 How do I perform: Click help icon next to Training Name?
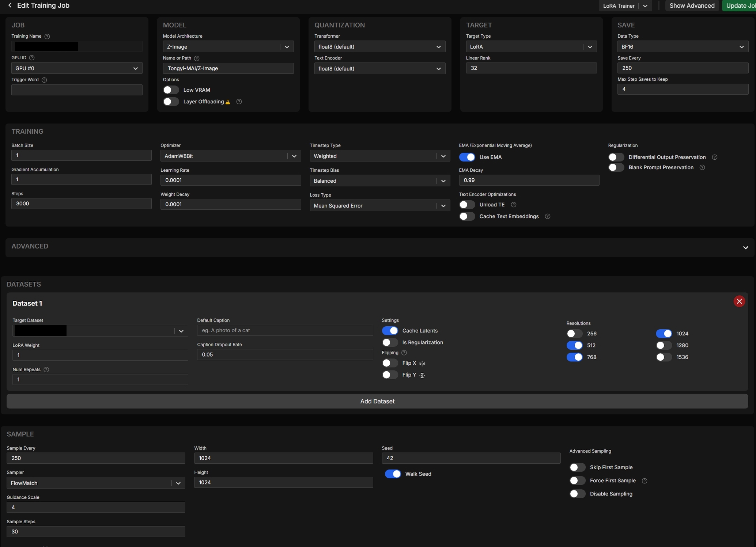pos(47,37)
